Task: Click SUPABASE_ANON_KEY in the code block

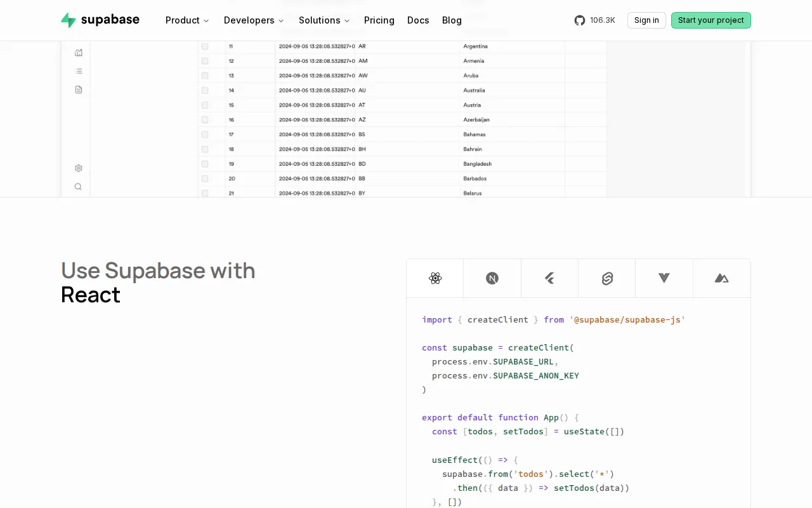Action: 536,376
